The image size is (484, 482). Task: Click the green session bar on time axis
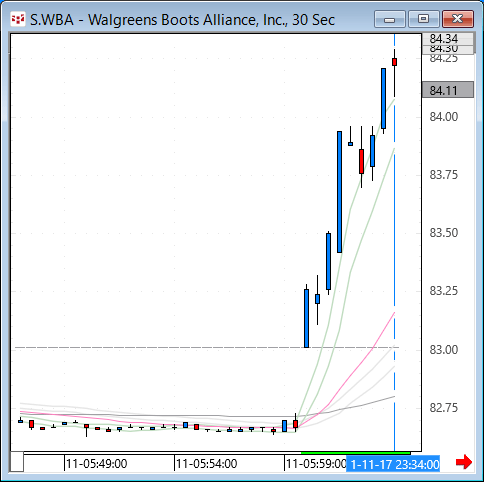pos(356,453)
